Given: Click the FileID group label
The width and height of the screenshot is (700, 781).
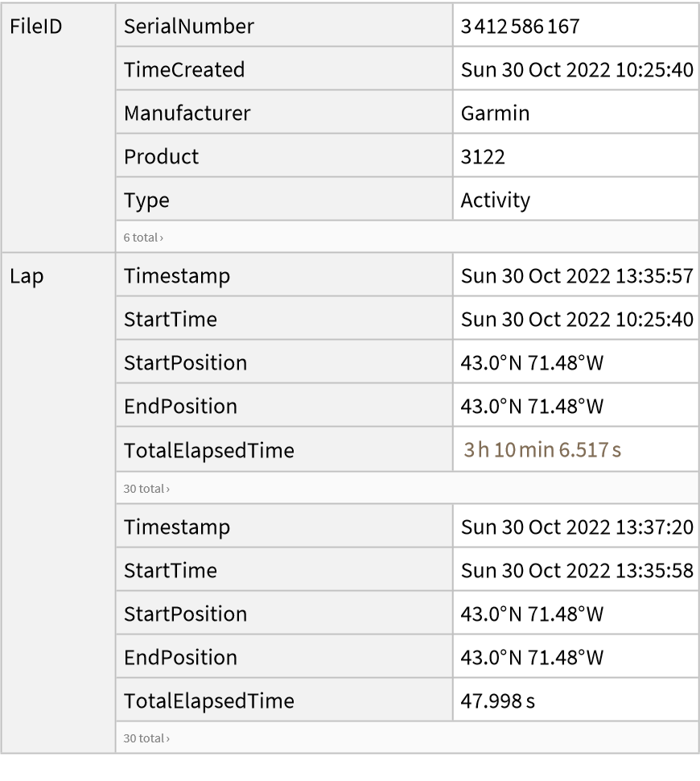Looking at the screenshot, I should pos(36,27).
